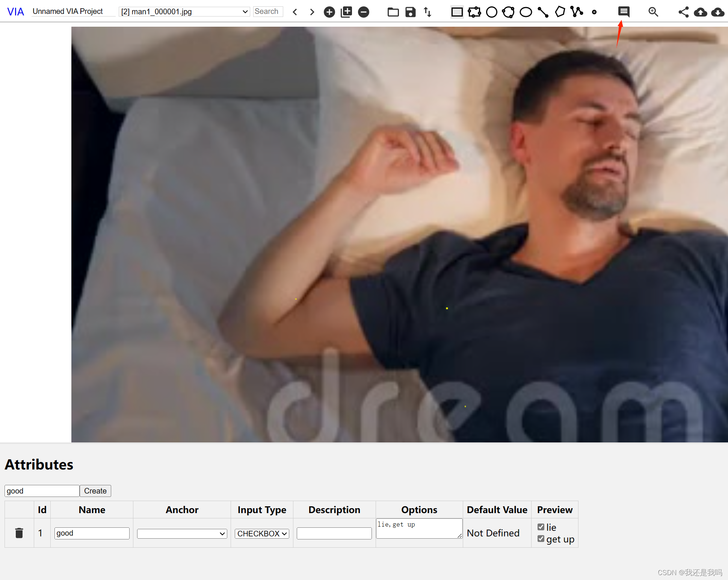Uncheck the 'get up' preview checkbox

[541, 539]
